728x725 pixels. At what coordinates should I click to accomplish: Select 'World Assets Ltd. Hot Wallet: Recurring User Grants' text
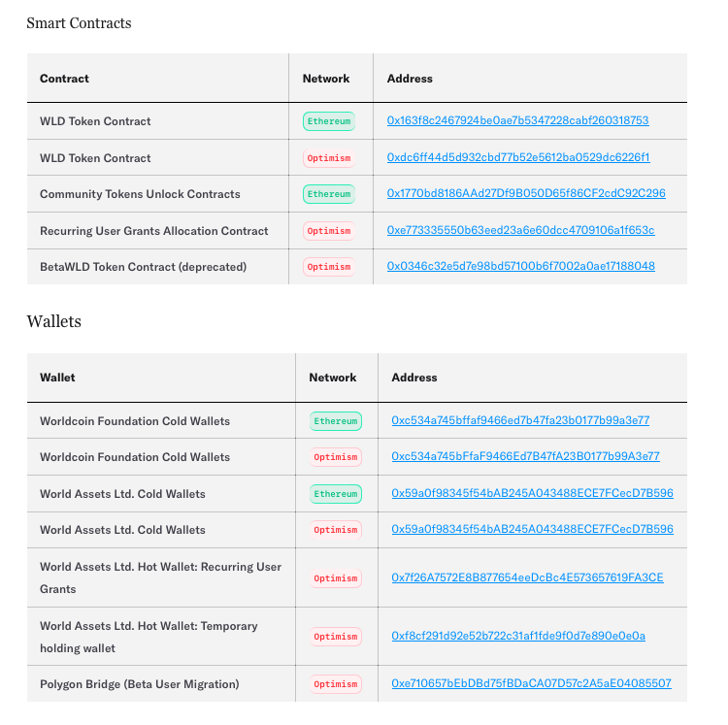point(160,577)
